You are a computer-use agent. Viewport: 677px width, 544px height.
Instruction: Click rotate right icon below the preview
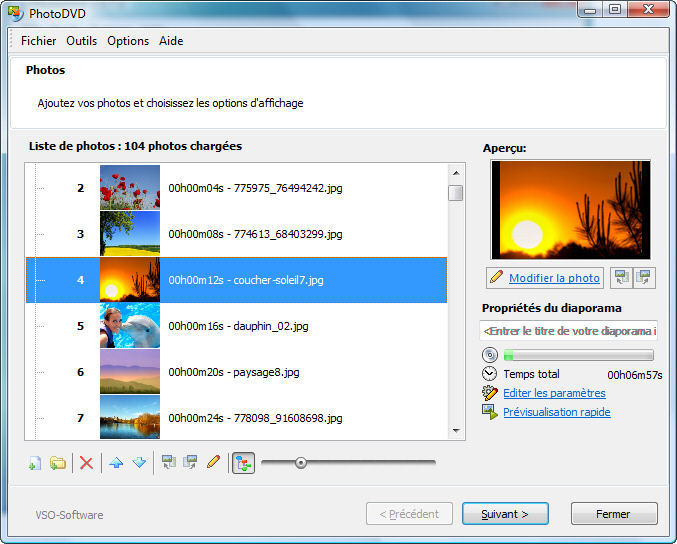point(644,278)
